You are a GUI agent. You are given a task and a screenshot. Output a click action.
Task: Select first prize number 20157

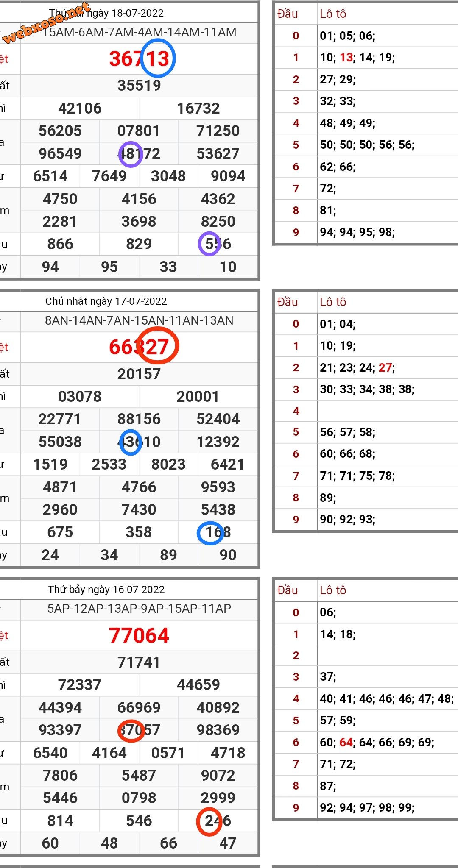pos(139,374)
